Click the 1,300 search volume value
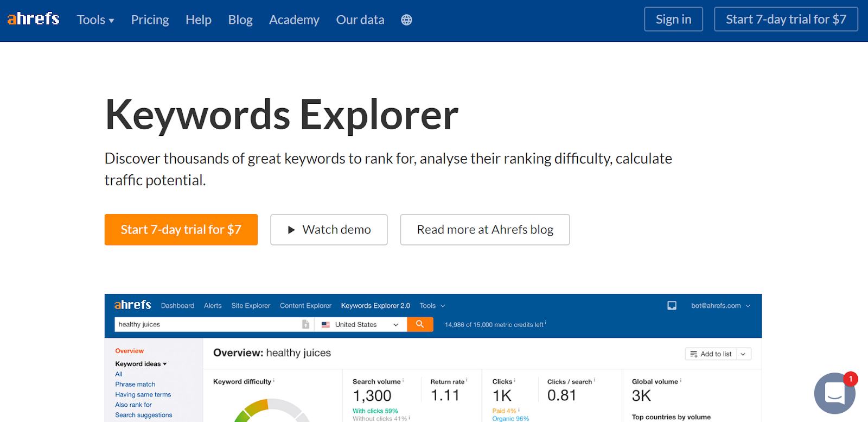The width and height of the screenshot is (868, 422). click(x=372, y=396)
